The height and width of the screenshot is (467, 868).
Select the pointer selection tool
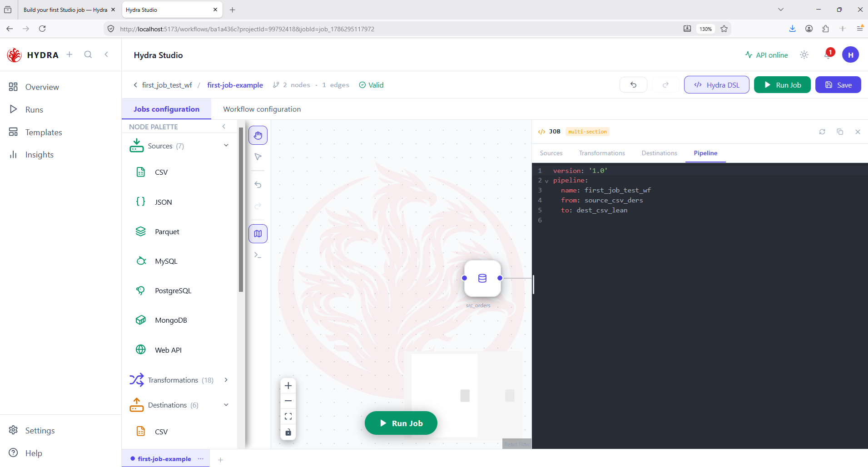(258, 157)
